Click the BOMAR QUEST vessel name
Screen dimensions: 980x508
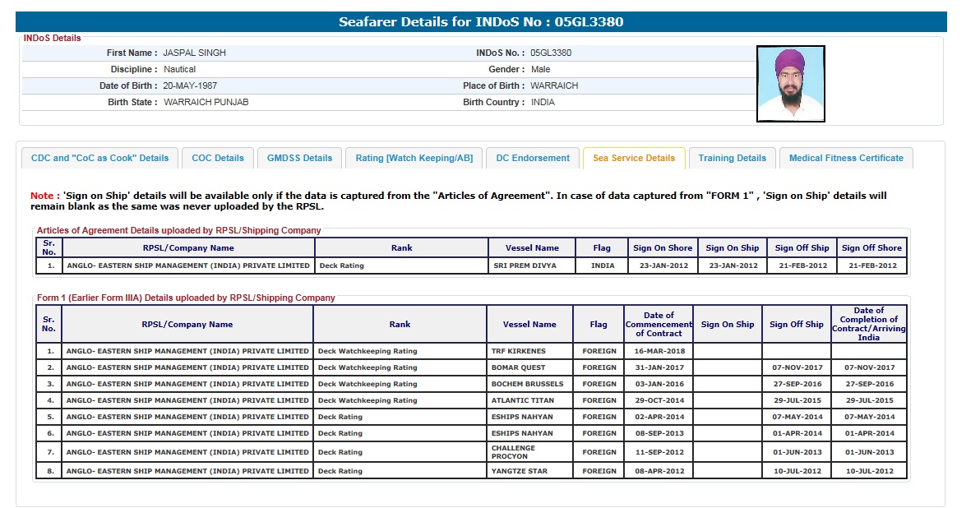(x=518, y=367)
